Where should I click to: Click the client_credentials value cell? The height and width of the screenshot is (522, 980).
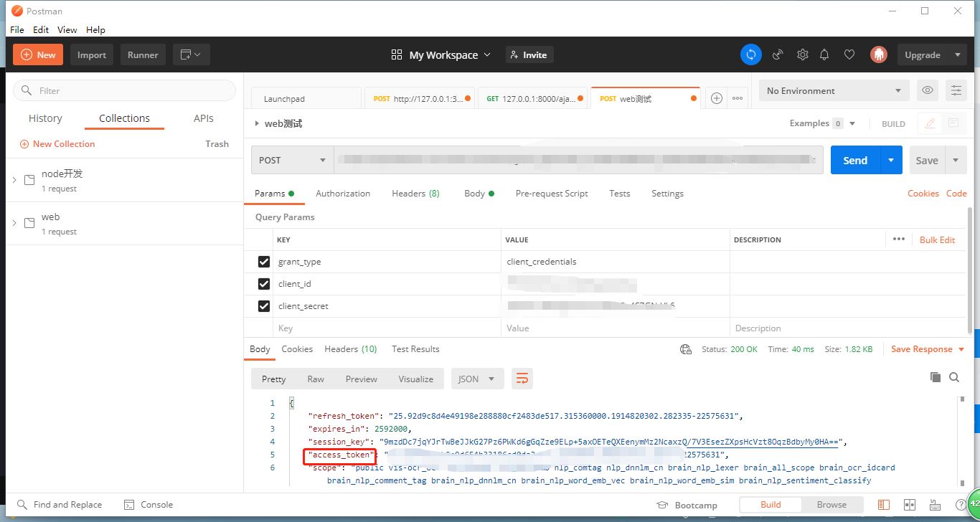615,262
